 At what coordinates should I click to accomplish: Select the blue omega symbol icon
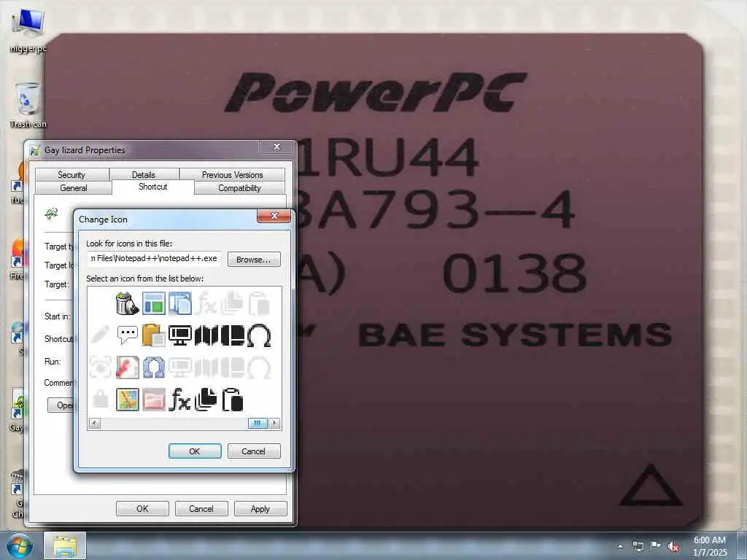tap(153, 367)
